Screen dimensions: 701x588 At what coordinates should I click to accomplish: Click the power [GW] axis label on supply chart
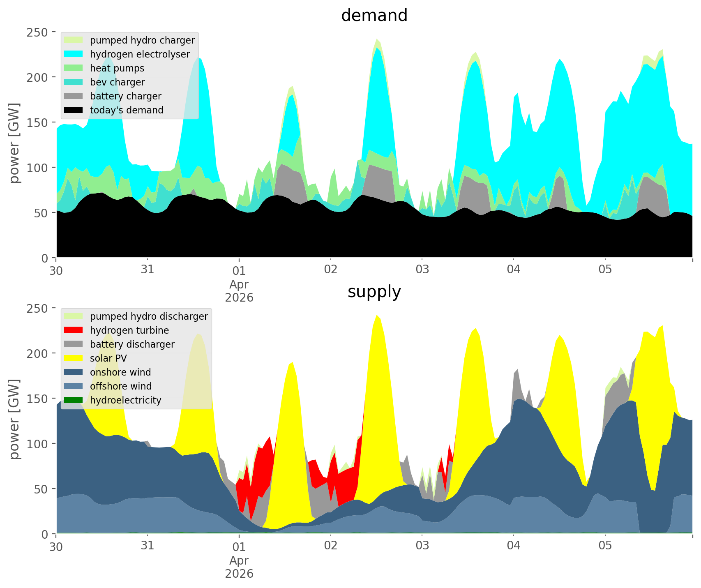coord(14,419)
